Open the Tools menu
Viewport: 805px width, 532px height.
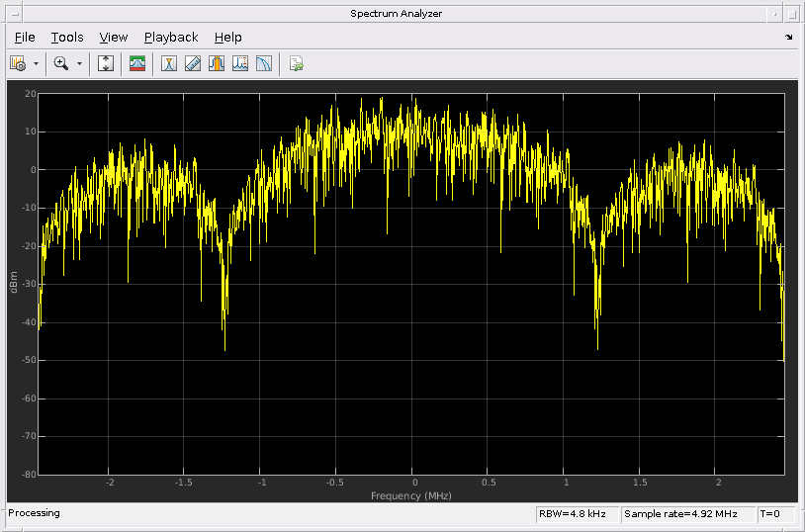[x=67, y=37]
